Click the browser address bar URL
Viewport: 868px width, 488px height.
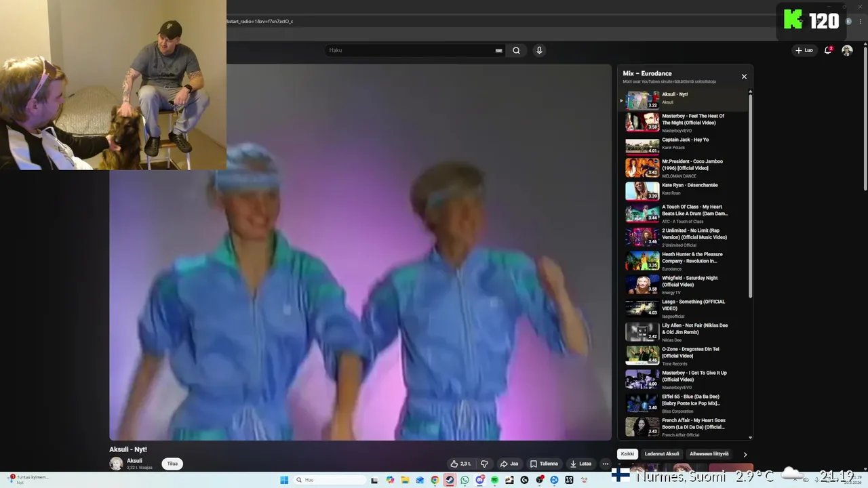coord(260,21)
